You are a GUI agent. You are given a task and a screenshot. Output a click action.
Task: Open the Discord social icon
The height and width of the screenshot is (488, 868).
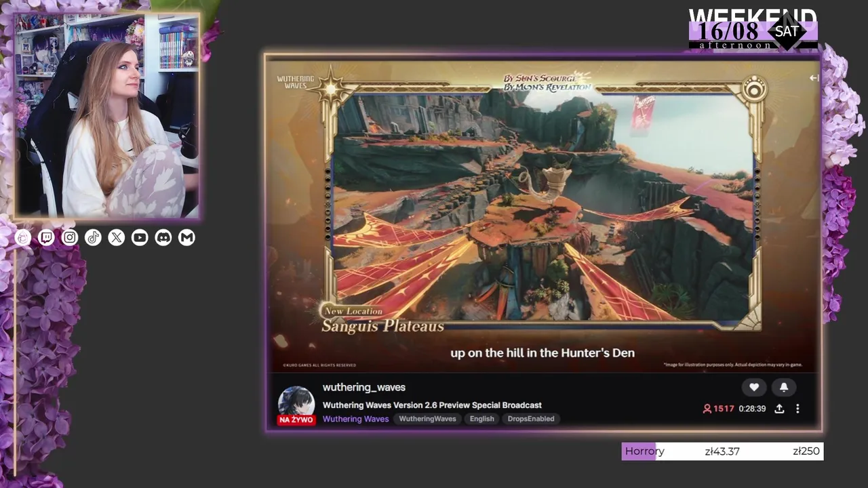click(x=163, y=237)
